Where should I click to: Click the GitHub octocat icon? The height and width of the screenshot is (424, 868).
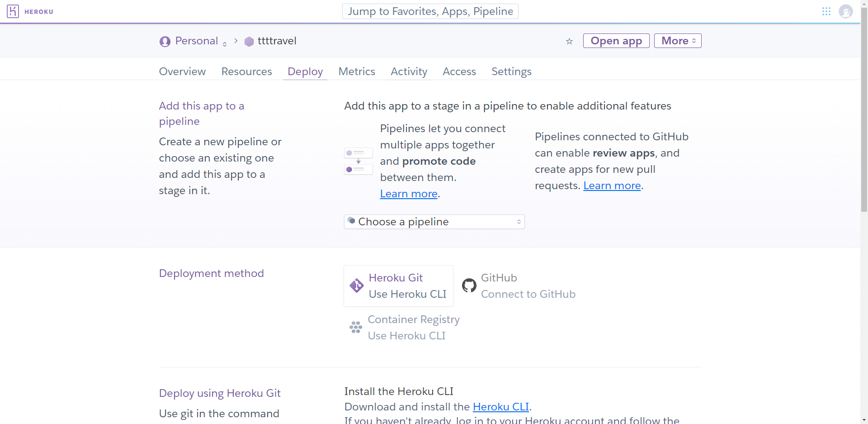(469, 286)
